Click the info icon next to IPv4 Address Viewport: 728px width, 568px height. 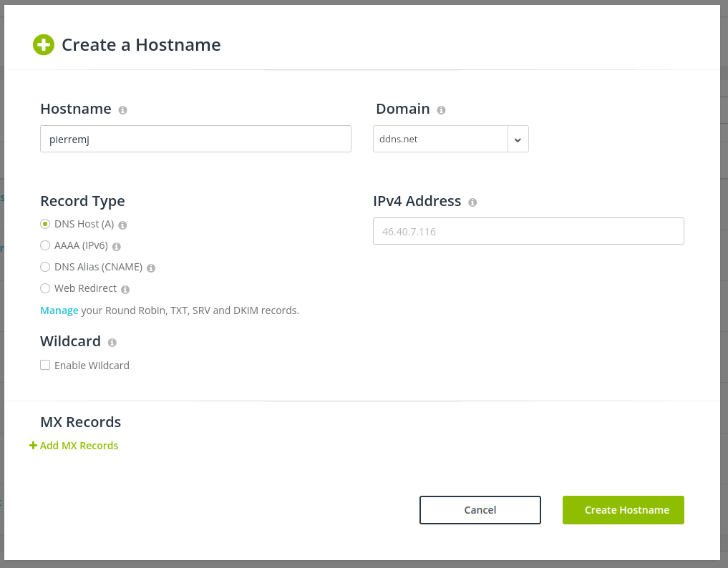pyautogui.click(x=472, y=202)
